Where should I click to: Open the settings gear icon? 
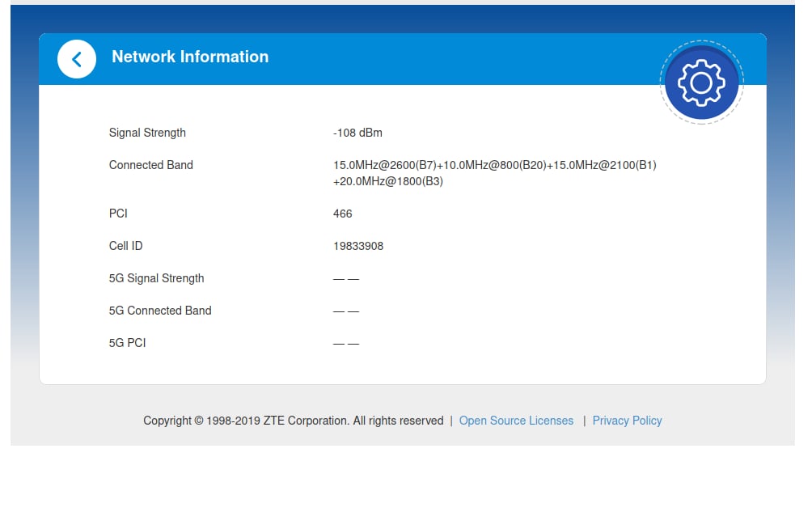click(x=701, y=83)
